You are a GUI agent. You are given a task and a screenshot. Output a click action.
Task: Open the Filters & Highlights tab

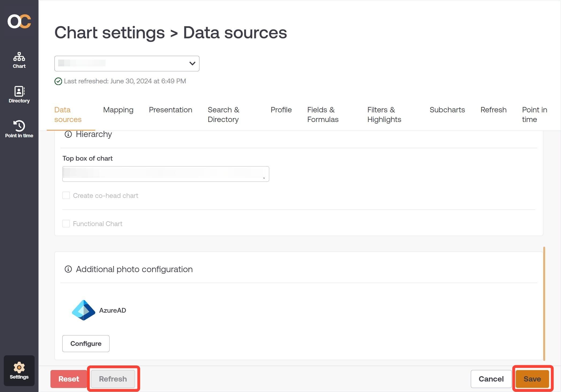[x=384, y=114]
